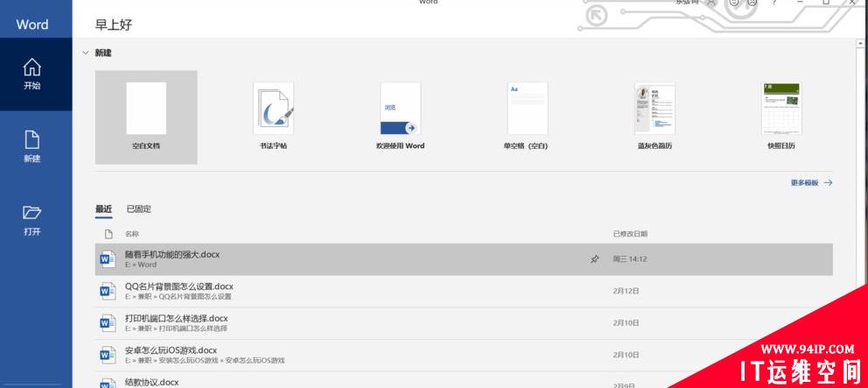Send a frown feedback face icon

coord(752,3)
